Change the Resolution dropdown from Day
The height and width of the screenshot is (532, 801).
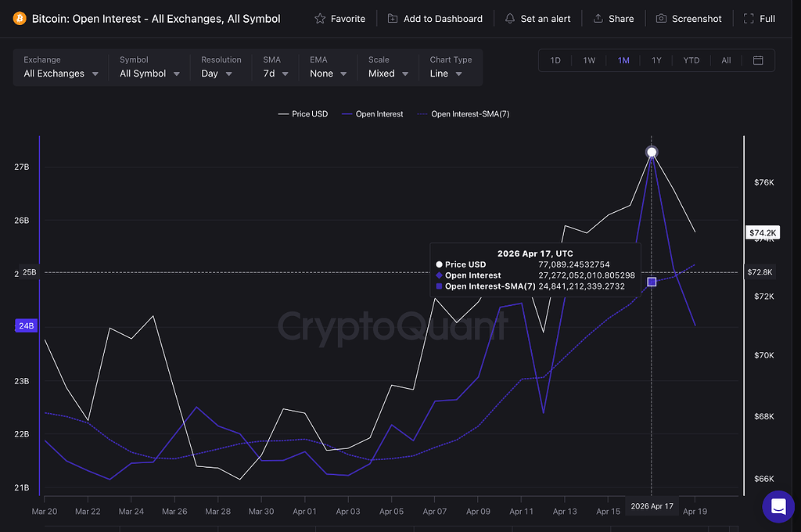[x=221, y=67]
